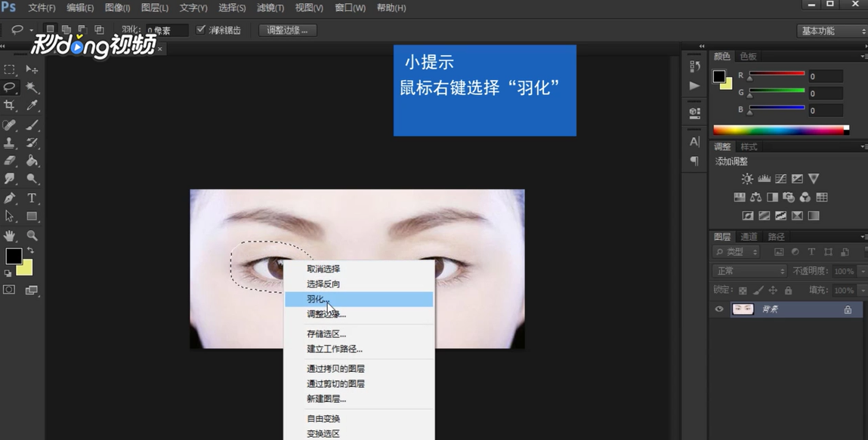Viewport: 868px width, 440px height.
Task: Select the Clone Stamp tool
Action: point(9,143)
